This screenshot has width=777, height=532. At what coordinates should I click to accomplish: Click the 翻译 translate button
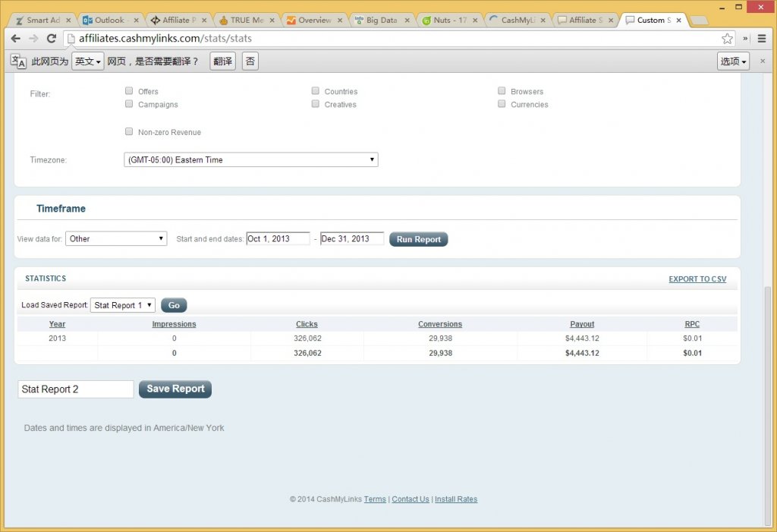pyautogui.click(x=222, y=61)
